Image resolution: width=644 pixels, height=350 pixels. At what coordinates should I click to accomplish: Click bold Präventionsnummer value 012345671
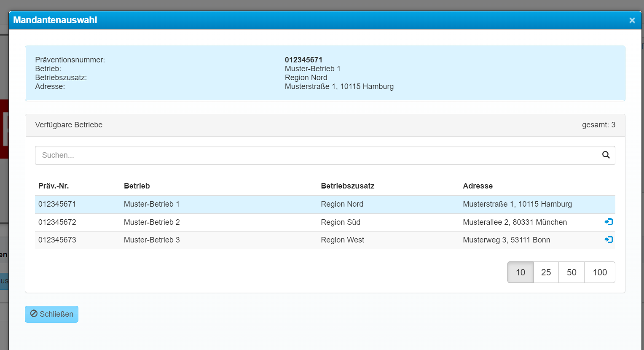303,60
